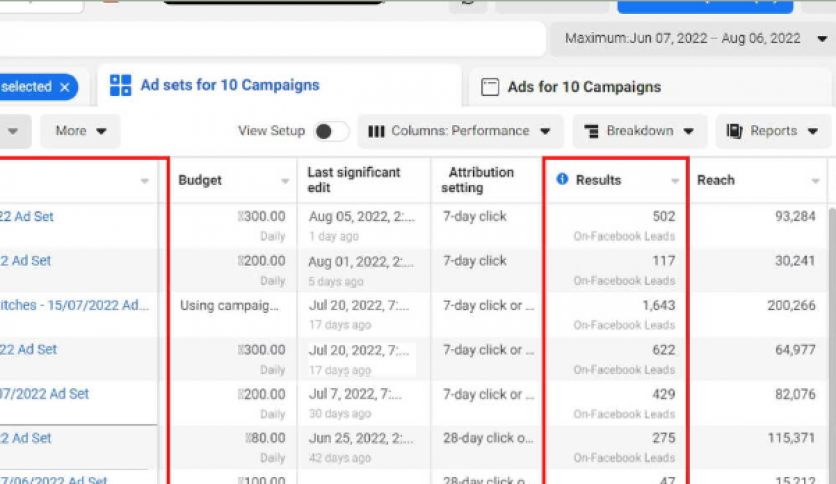
Task: Open Budget column sort arrow
Action: pyautogui.click(x=285, y=181)
